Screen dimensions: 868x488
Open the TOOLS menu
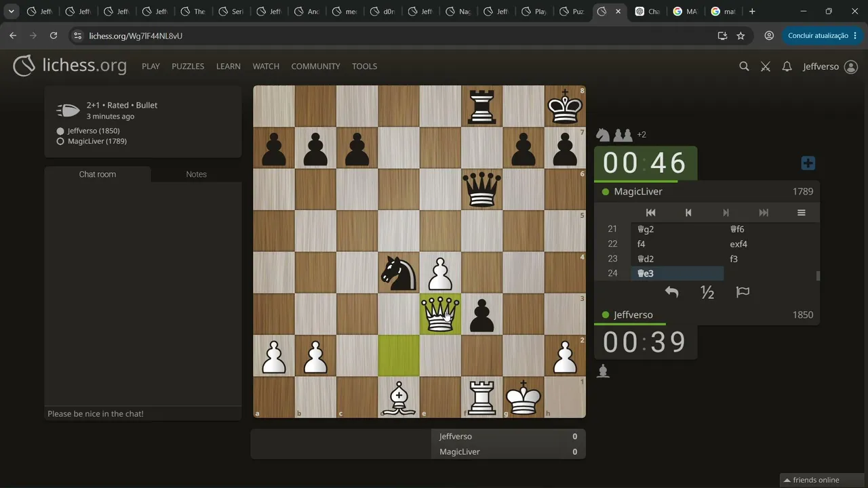tap(364, 66)
